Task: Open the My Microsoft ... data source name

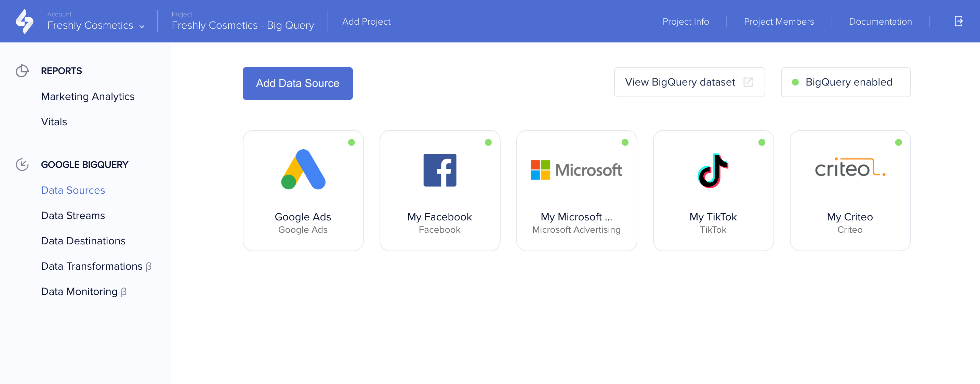Action: pyautogui.click(x=577, y=217)
